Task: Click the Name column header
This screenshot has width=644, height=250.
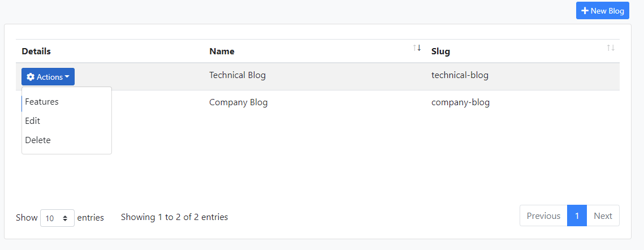Action: pos(222,51)
